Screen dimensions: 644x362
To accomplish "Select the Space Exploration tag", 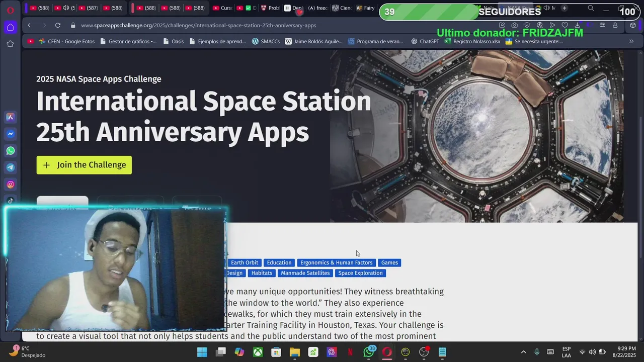I will [360, 273].
